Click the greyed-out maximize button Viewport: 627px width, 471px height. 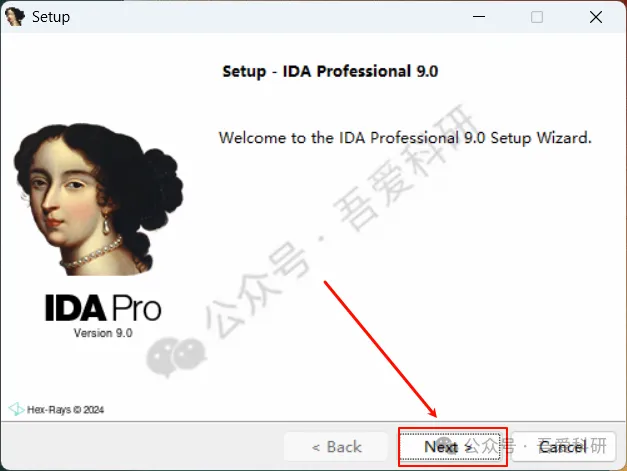coord(537,17)
